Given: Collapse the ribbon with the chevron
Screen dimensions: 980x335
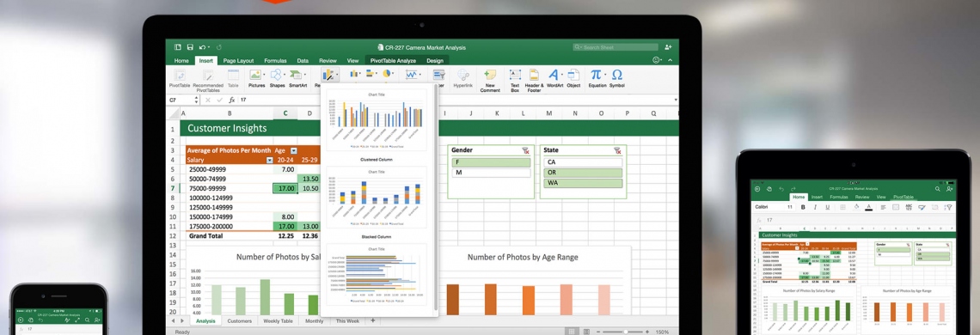Looking at the screenshot, I should [670, 61].
